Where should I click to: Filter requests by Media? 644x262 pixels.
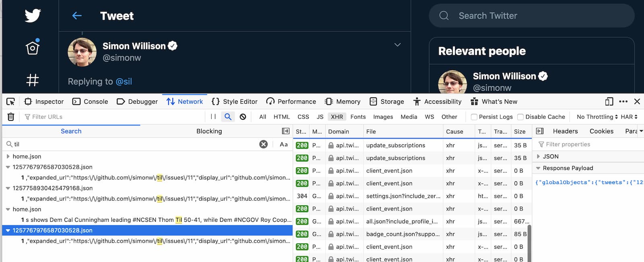click(x=409, y=117)
